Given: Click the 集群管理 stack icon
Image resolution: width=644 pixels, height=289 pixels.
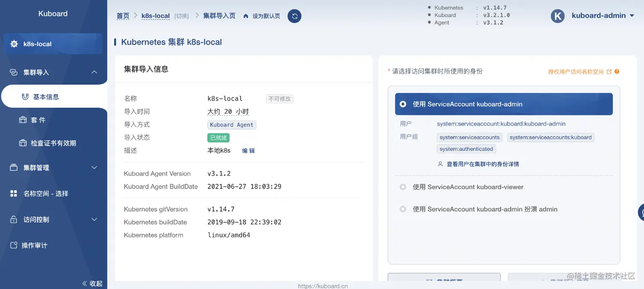Looking at the screenshot, I should point(14,168).
